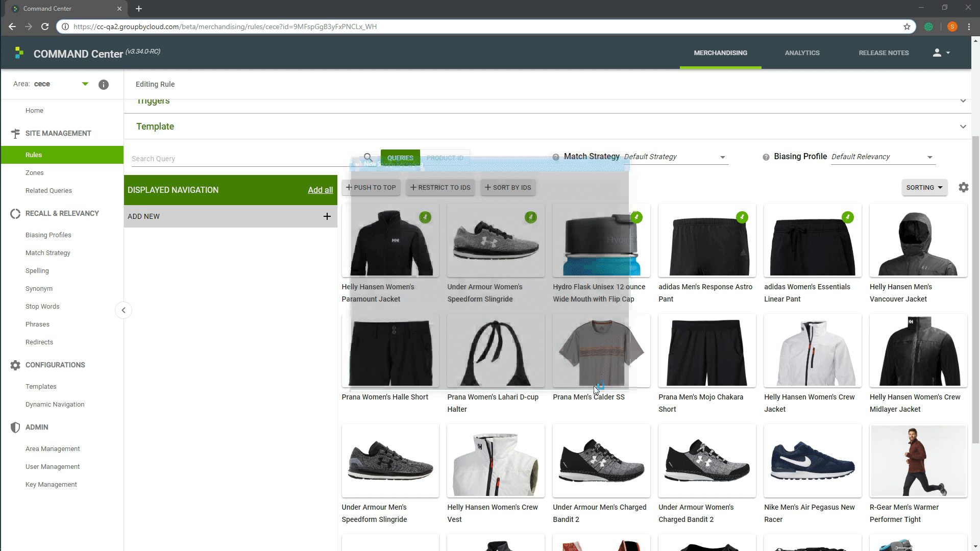The width and height of the screenshot is (980, 551).
Task: Click PUSH TO TOP button
Action: point(371,188)
